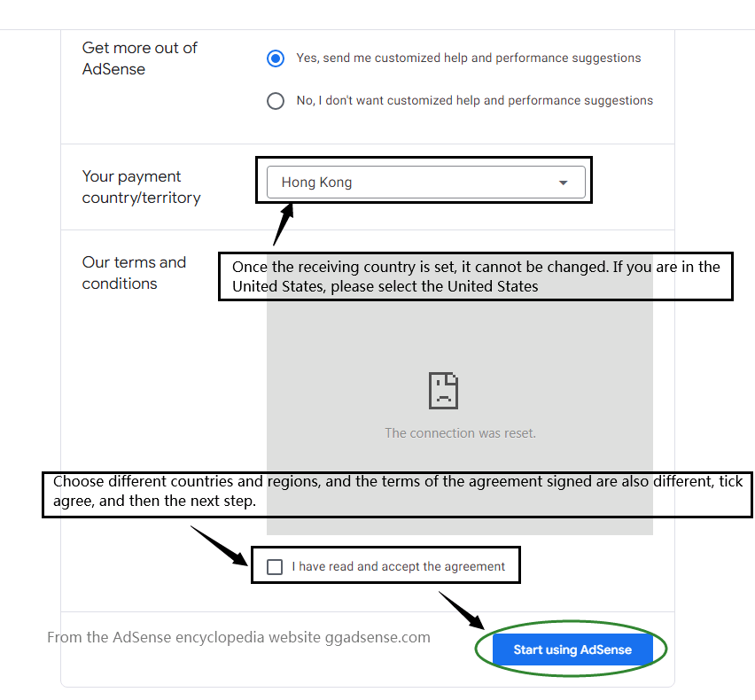Image resolution: width=755 pixels, height=700 pixels.
Task: Select 'Yes, send me customized help' radio option
Action: coord(276,58)
